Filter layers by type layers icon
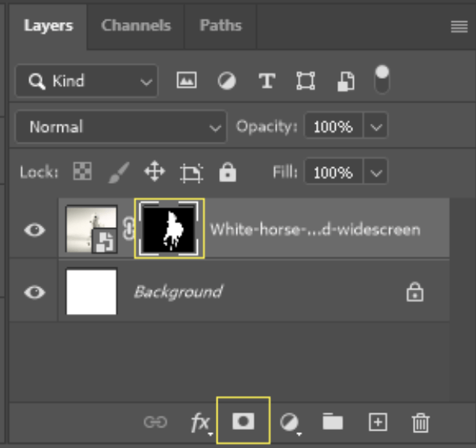The image size is (476, 448). coord(267,80)
